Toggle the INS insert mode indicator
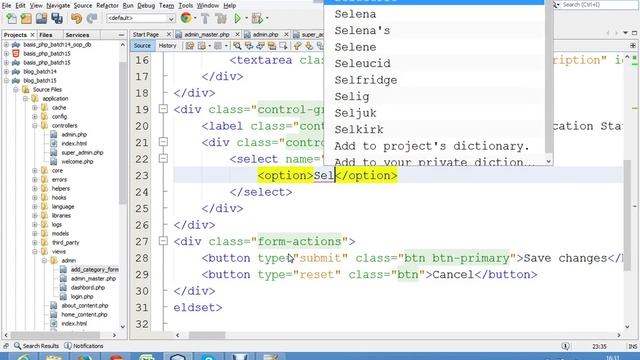The image size is (640, 360). click(x=633, y=346)
